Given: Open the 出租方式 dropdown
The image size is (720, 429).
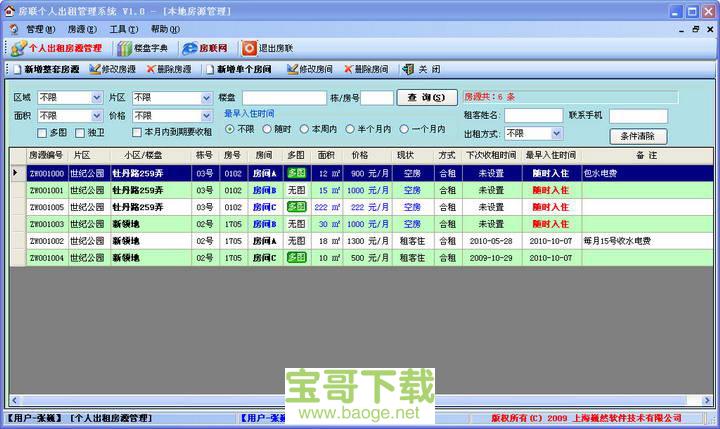Looking at the screenshot, I should tap(557, 134).
